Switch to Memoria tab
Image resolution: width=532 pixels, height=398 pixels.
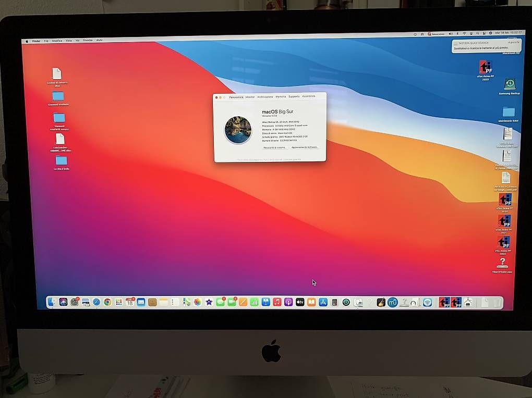click(x=281, y=96)
